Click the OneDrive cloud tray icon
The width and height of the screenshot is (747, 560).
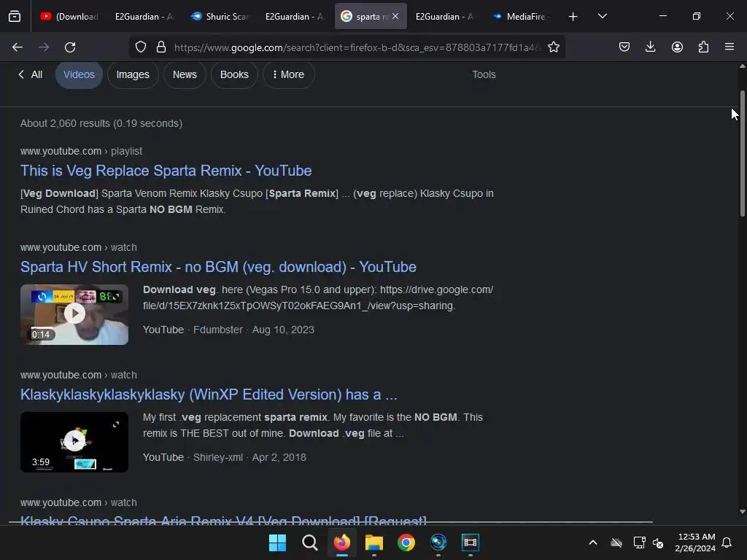click(x=616, y=542)
